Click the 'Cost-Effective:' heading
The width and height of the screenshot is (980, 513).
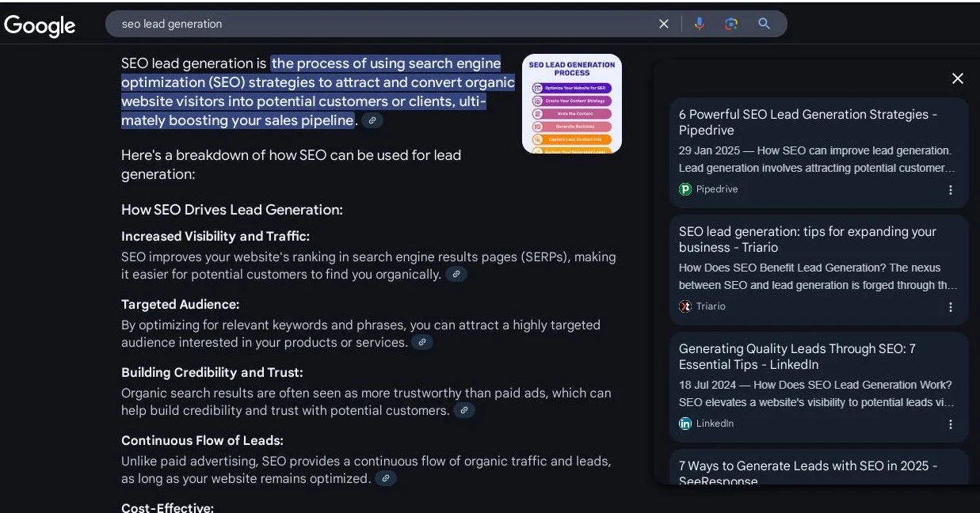(x=167, y=507)
